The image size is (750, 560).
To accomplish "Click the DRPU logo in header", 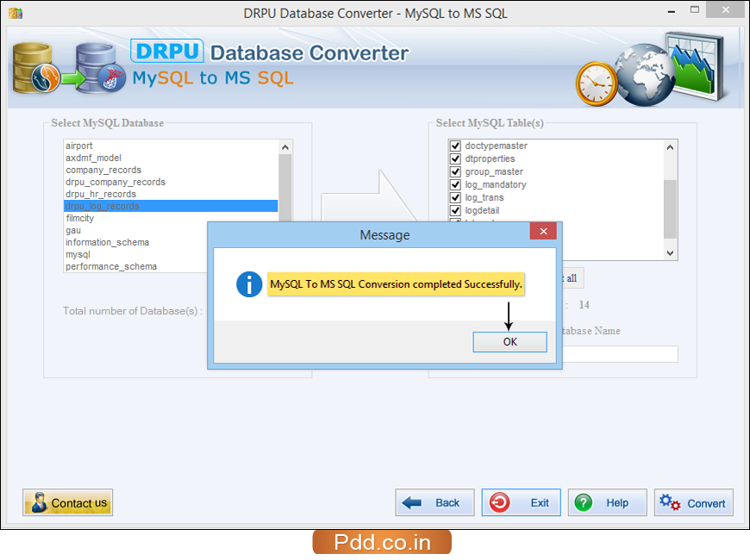I will pos(167,51).
